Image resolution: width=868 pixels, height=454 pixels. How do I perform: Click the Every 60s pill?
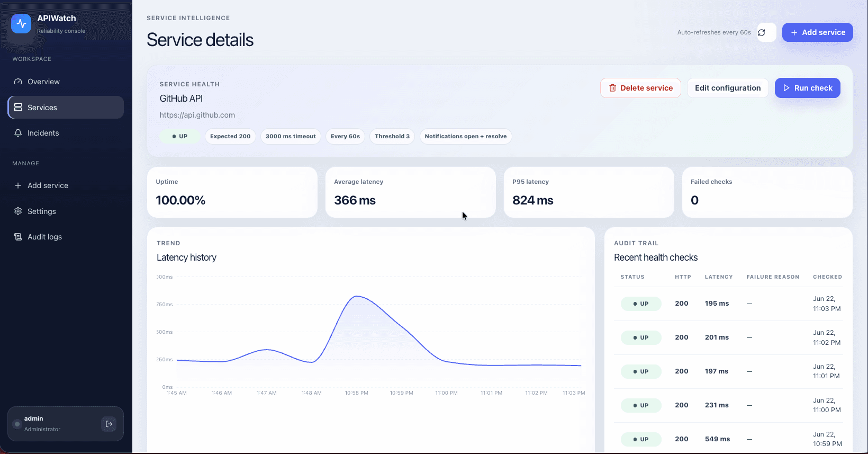pyautogui.click(x=345, y=136)
